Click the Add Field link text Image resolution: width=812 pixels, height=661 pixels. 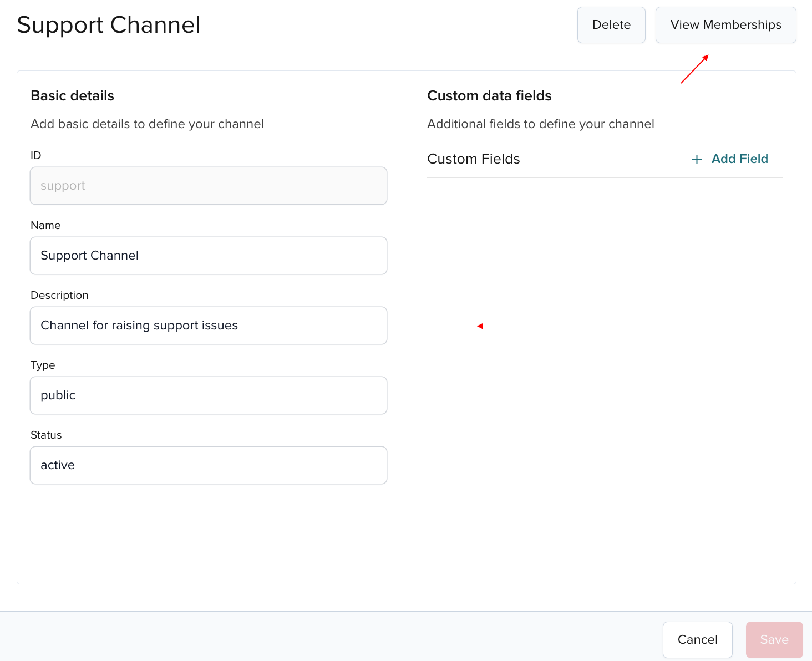(x=739, y=159)
